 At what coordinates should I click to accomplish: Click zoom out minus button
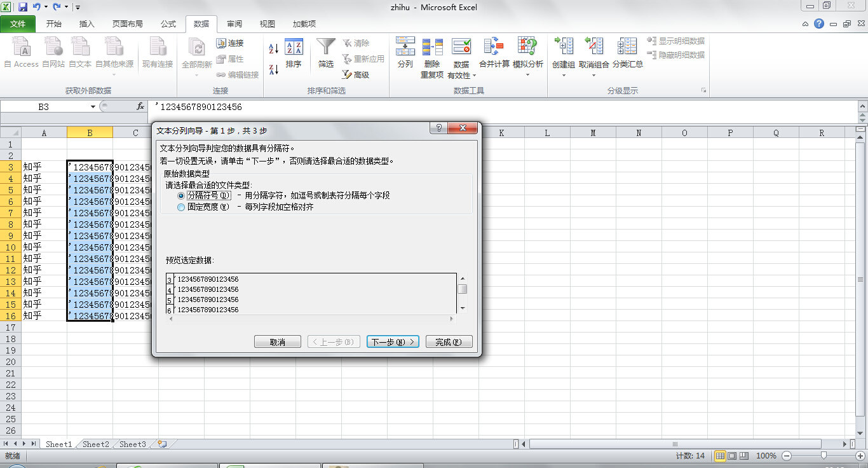787,456
